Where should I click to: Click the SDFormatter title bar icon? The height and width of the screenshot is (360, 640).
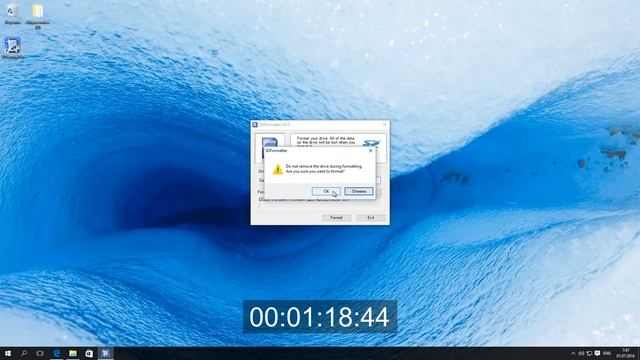[x=255, y=124]
